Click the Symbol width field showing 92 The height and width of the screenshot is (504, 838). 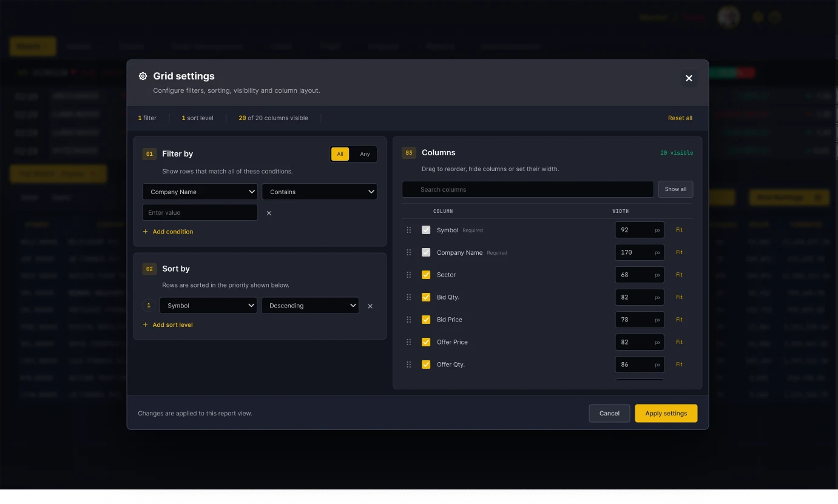click(x=640, y=230)
